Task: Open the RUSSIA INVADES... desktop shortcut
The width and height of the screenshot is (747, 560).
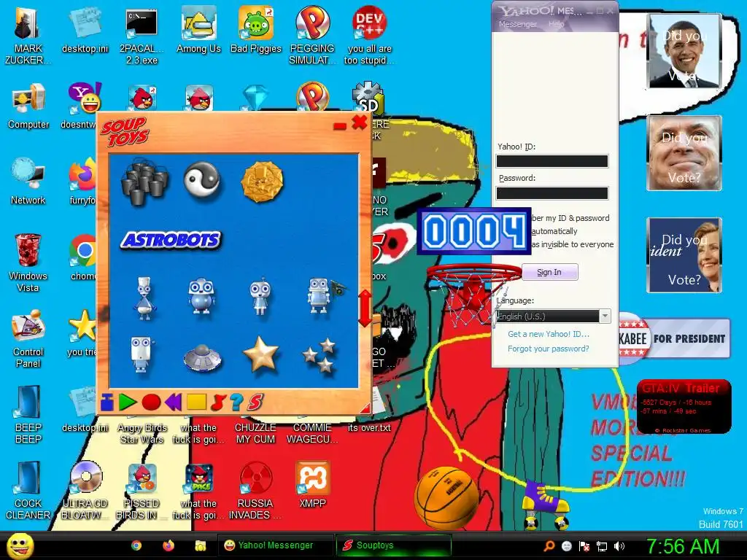Action: tap(255, 491)
